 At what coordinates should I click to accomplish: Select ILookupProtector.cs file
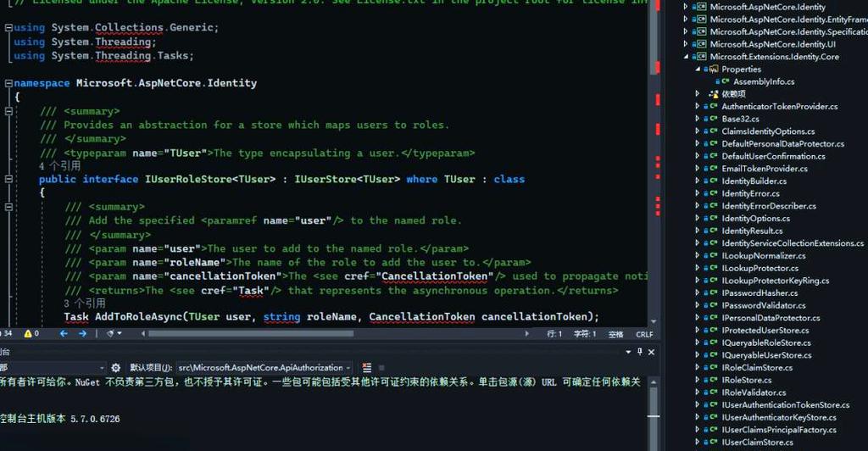click(x=760, y=268)
